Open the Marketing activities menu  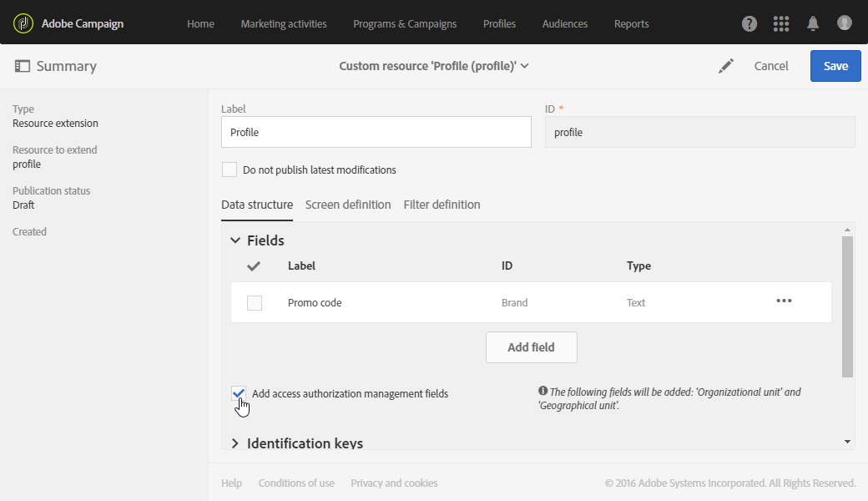(x=284, y=23)
